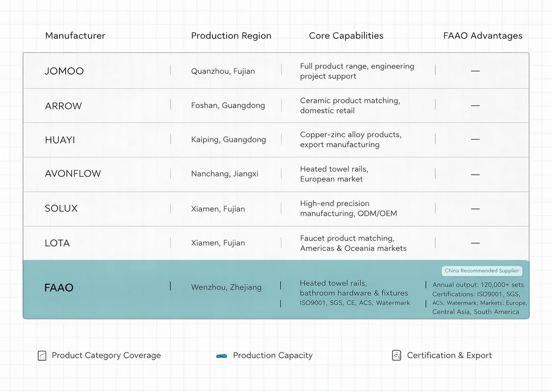
Task: Select the Core Capabilities column header
Action: pos(346,36)
